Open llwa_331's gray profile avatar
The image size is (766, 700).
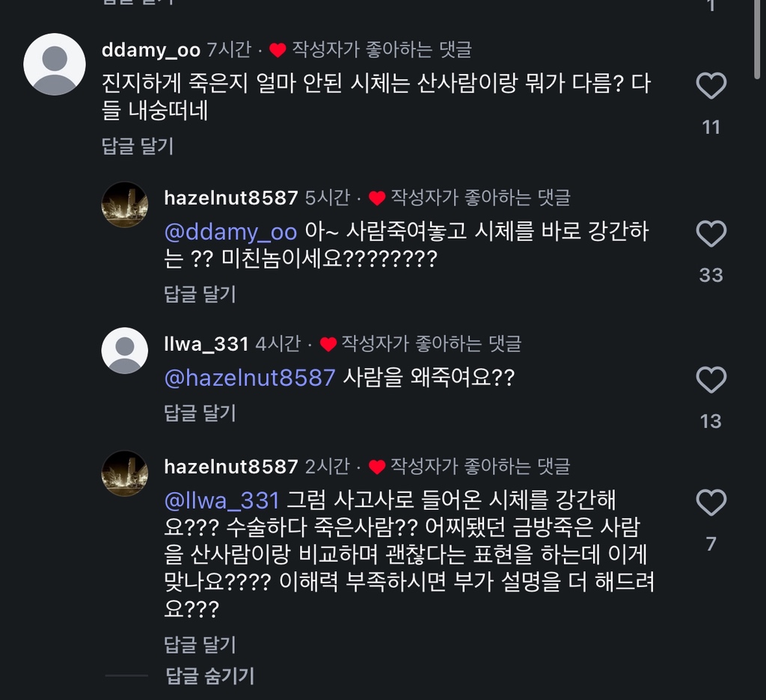(125, 350)
